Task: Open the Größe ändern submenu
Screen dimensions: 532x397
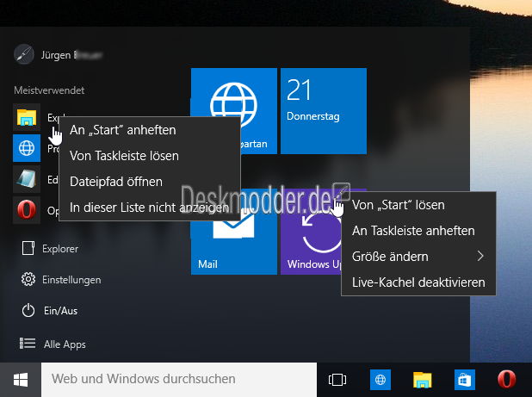Action: pyautogui.click(x=418, y=257)
